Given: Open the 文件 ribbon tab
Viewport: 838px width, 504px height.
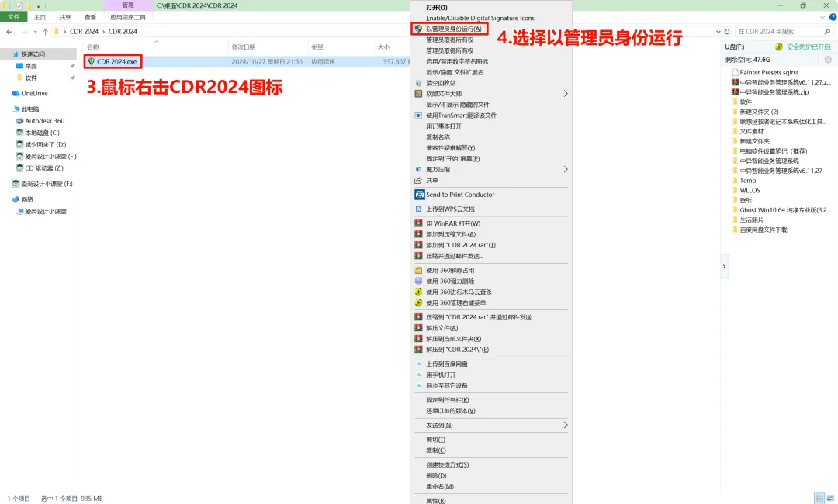Looking at the screenshot, I should pyautogui.click(x=13, y=17).
